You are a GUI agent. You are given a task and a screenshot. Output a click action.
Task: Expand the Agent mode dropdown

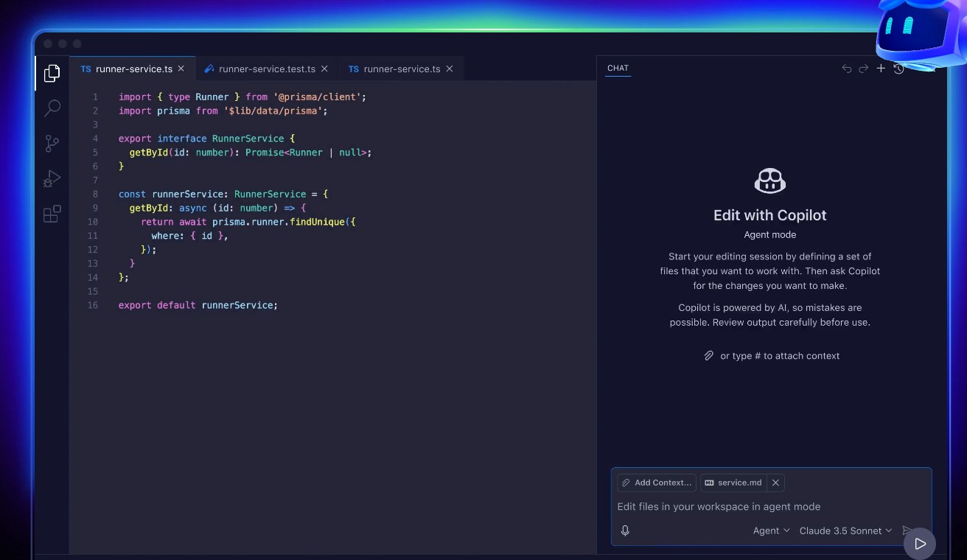pos(771,531)
